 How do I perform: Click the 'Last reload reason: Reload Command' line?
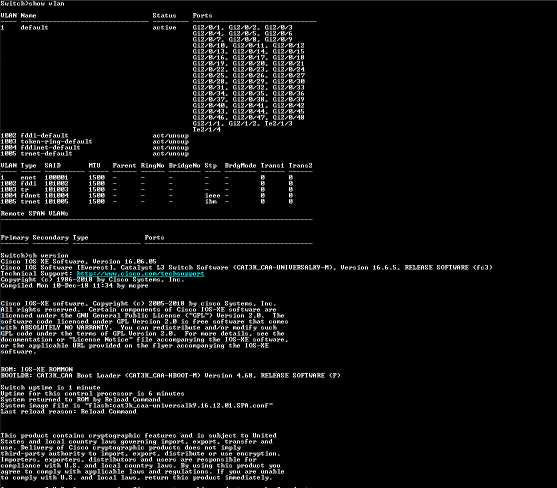(69, 412)
